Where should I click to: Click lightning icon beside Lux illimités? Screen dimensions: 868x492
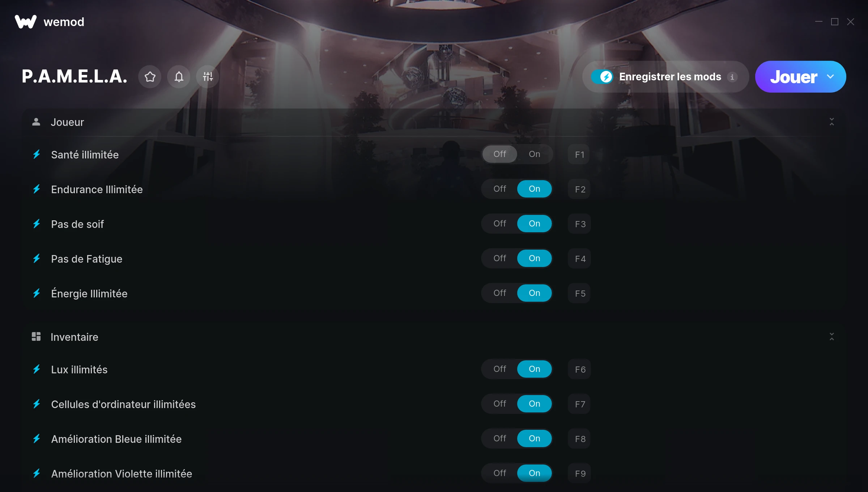pos(37,369)
